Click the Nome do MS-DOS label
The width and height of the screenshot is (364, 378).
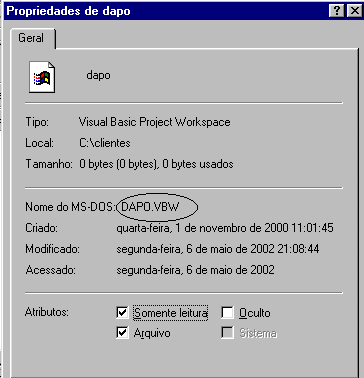point(70,207)
